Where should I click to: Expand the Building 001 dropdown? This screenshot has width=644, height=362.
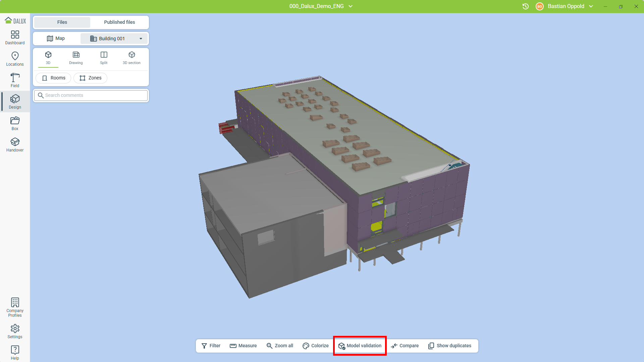tap(141, 38)
